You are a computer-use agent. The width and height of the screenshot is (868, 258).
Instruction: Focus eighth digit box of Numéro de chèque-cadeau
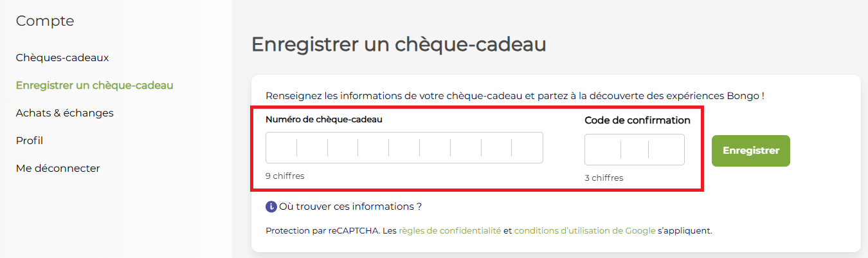(496, 148)
